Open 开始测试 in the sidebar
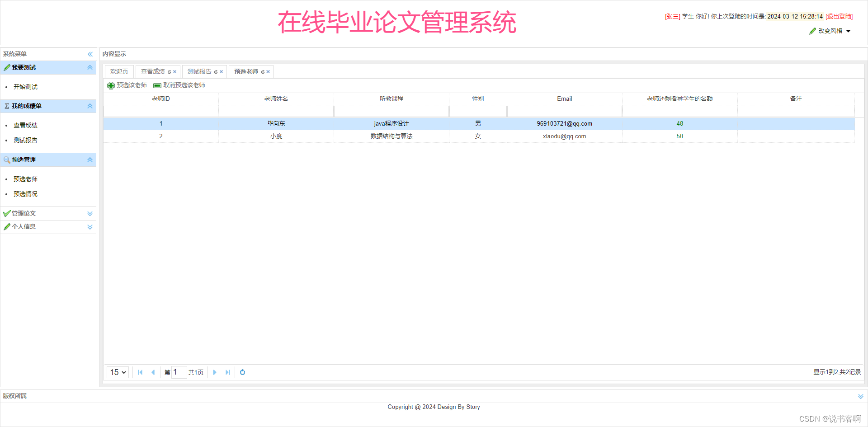The image size is (868, 427). [25, 87]
